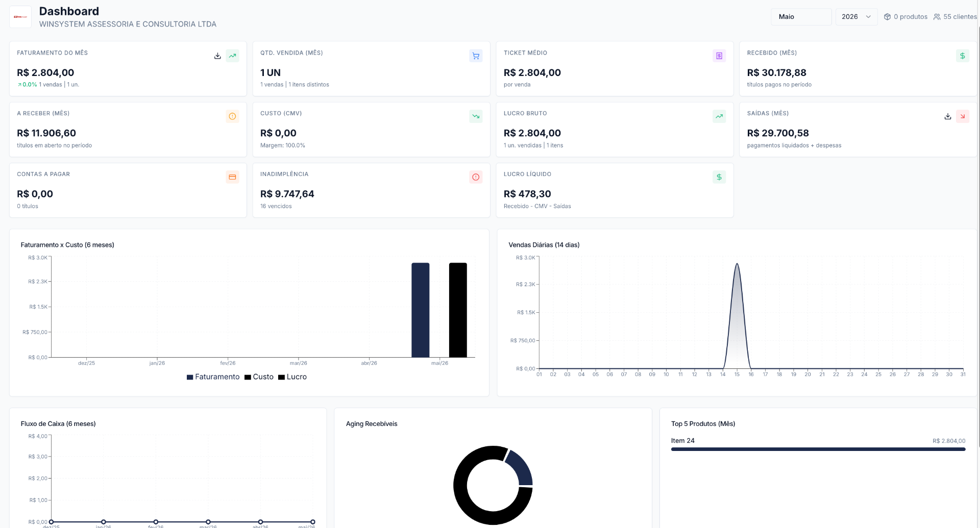The height and width of the screenshot is (528, 980).
Task: Click the dollar icon on Lucro Líquido
Action: click(x=719, y=177)
